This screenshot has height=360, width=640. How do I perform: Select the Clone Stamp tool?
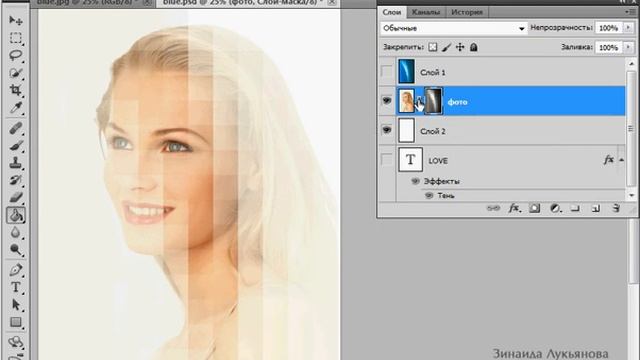[x=16, y=163]
